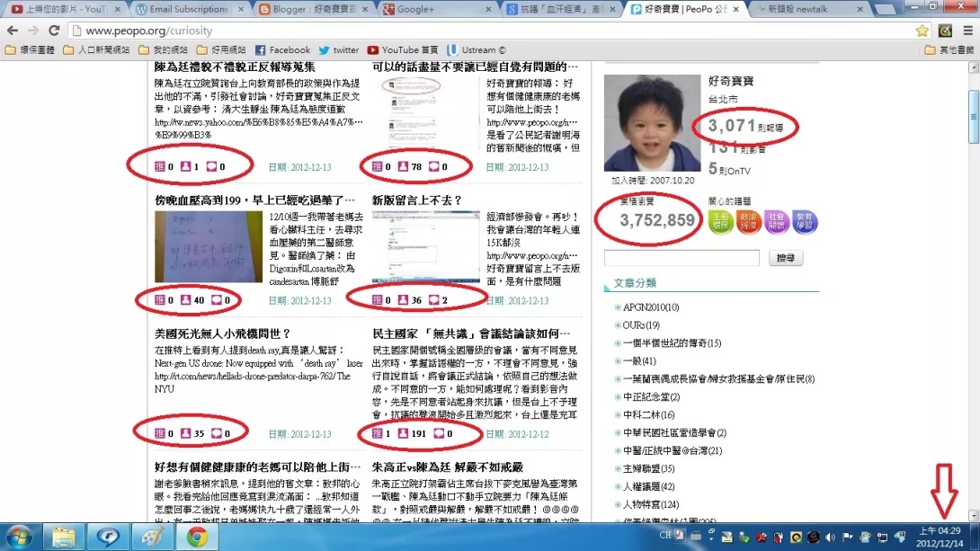The height and width of the screenshot is (551, 980).
Task: Open the 好奇寶寶 profile photo
Action: (652, 123)
